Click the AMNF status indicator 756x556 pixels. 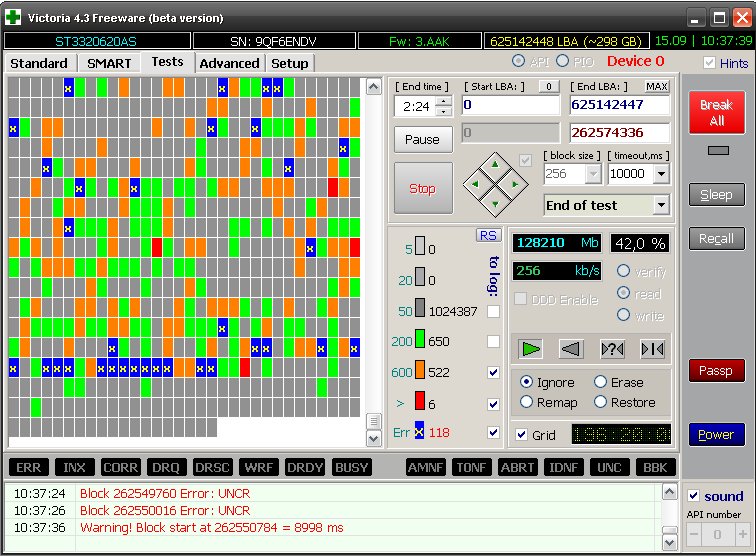(425, 467)
